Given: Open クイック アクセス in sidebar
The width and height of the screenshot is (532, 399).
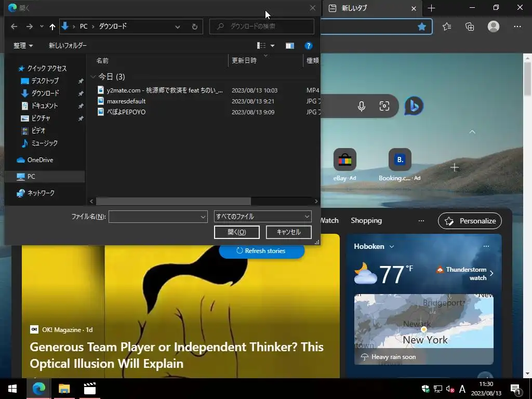Looking at the screenshot, I should click(x=47, y=68).
